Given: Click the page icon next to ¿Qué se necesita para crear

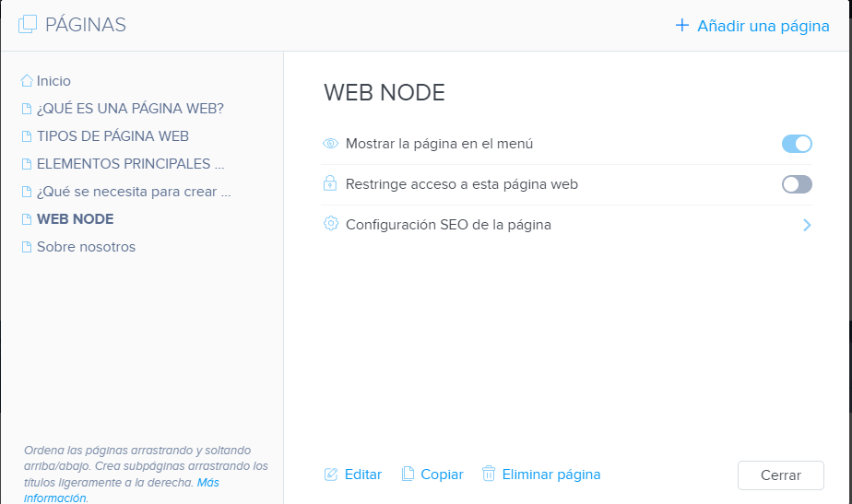Looking at the screenshot, I should coord(27,192).
